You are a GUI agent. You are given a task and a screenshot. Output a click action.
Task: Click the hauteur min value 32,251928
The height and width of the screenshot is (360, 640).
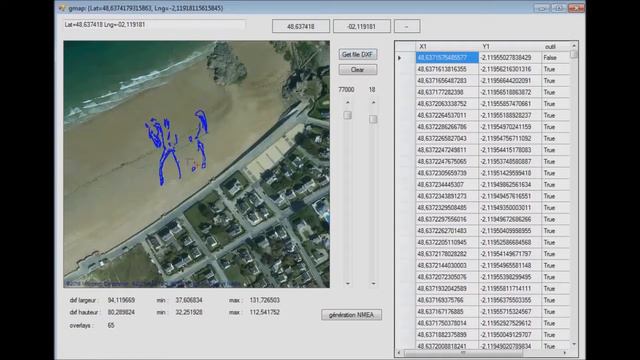tap(189, 313)
